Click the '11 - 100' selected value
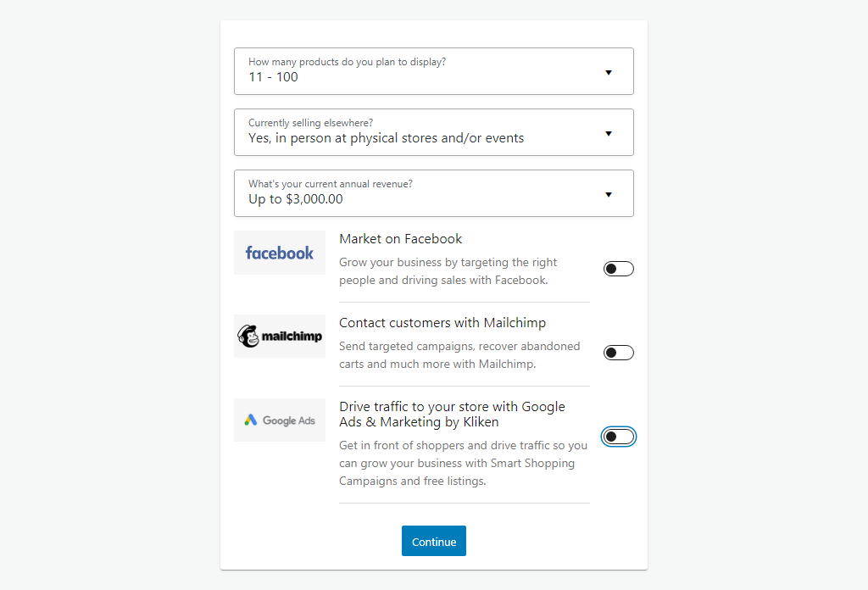868x590 pixels. [273, 77]
